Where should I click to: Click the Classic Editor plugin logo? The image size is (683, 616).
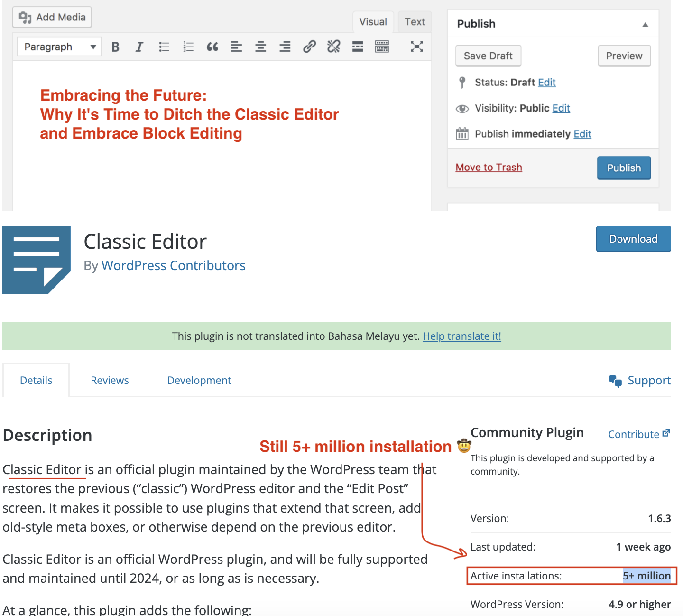[37, 260]
